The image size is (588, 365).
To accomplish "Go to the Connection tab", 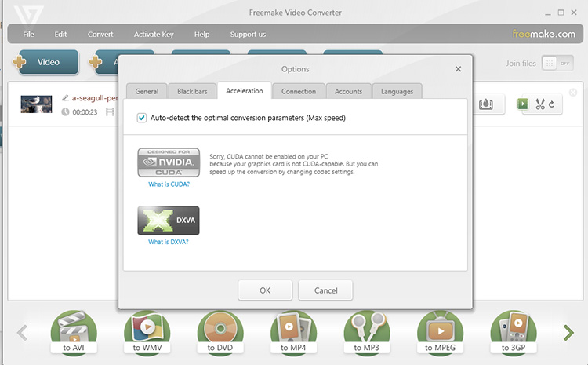I will (x=299, y=91).
